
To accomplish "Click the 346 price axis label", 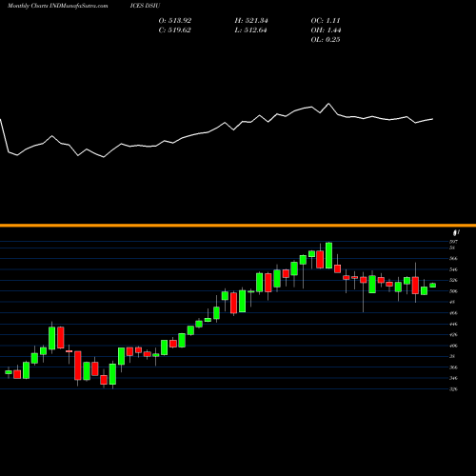I will pos(454,378).
